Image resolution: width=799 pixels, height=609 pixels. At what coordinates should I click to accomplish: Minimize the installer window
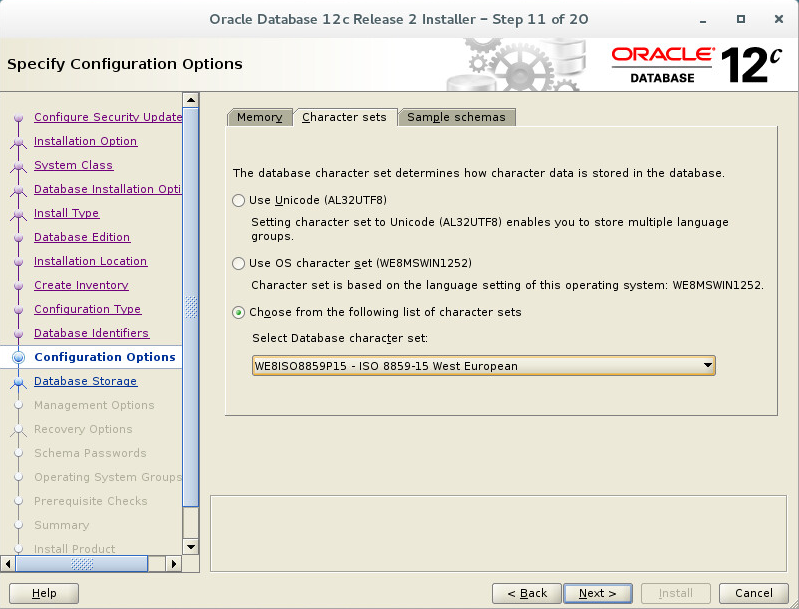703,19
